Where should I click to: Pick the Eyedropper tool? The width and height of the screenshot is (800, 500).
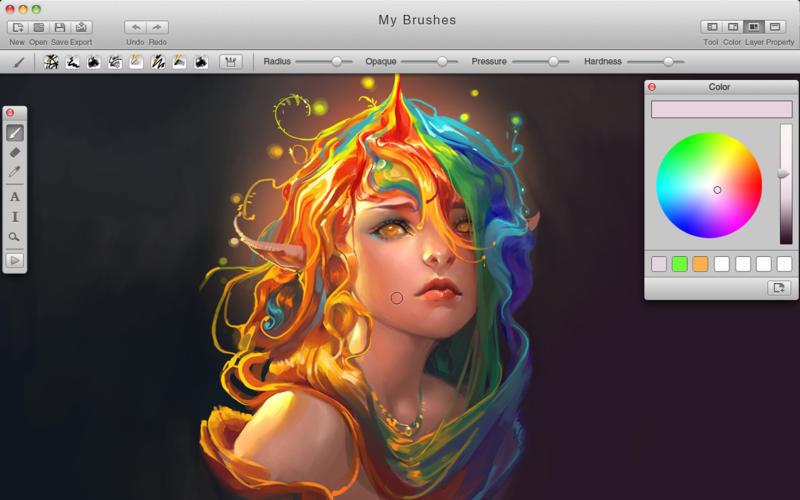pyautogui.click(x=15, y=172)
